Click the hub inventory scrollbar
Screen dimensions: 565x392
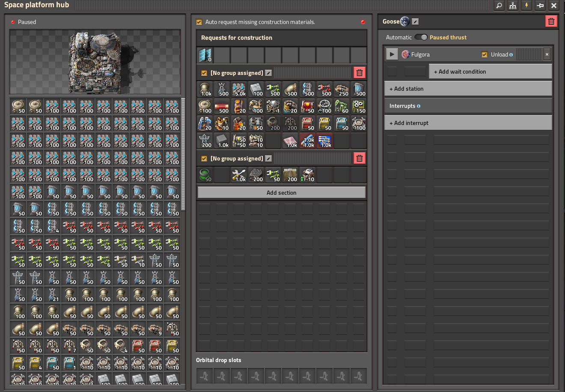183,154
